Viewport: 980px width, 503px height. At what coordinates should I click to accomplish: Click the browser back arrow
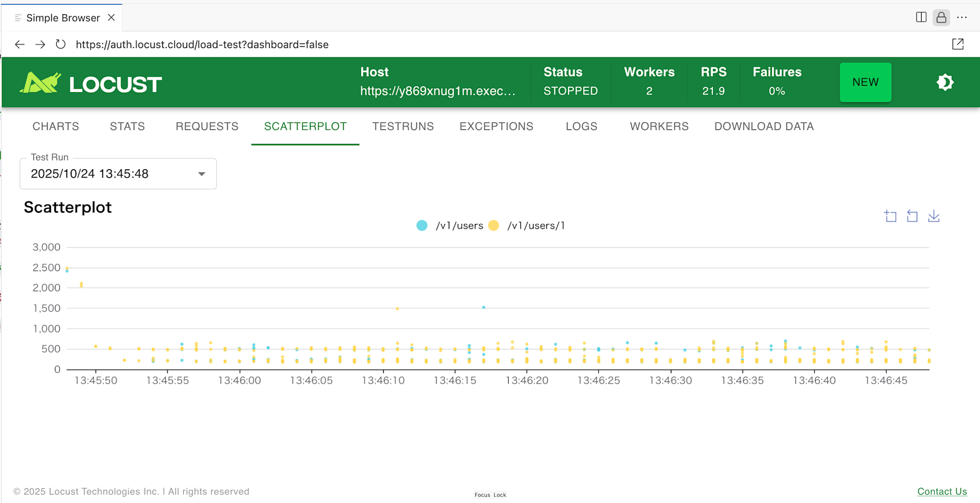pos(20,45)
